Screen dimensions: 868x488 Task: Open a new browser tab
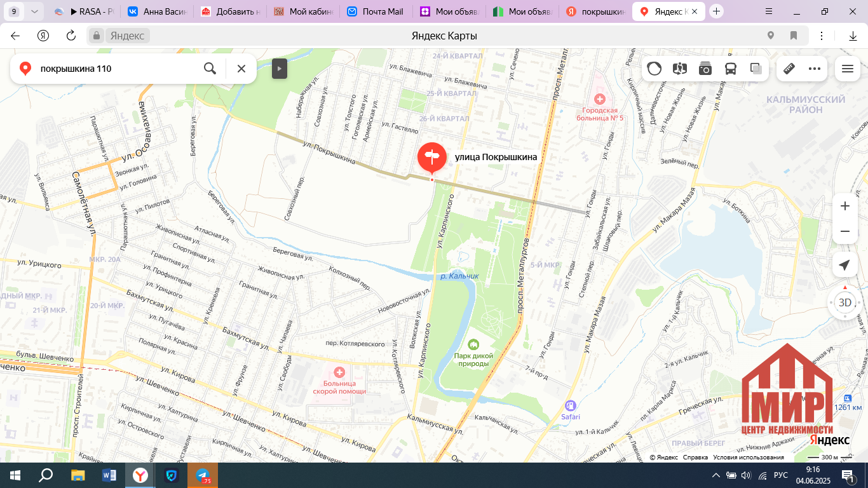point(716,11)
